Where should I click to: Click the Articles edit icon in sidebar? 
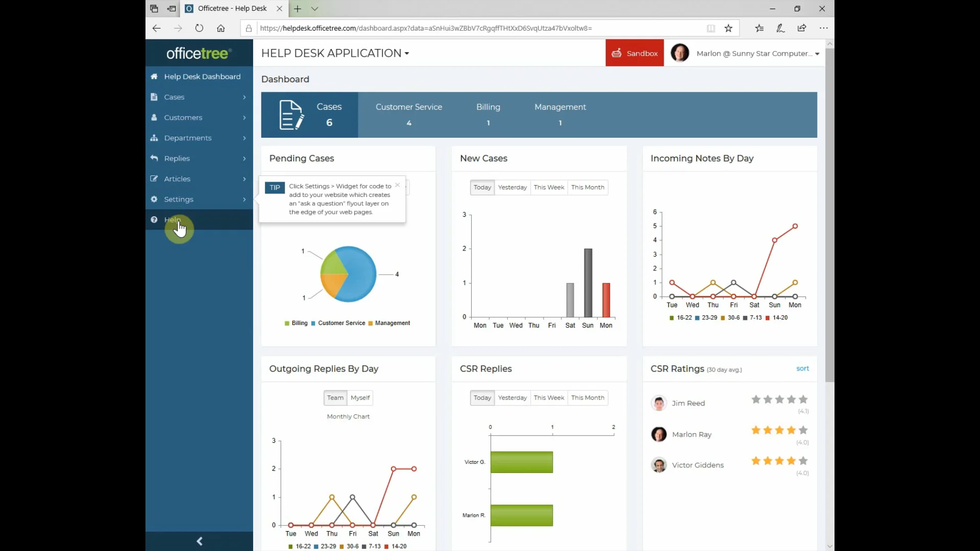154,179
